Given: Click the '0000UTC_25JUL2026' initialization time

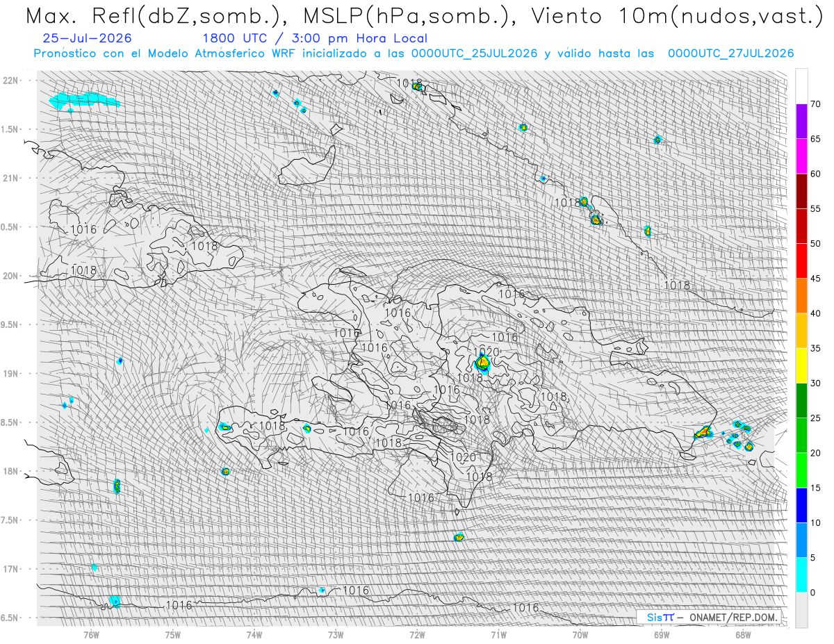Looking at the screenshot, I should coord(474,53).
